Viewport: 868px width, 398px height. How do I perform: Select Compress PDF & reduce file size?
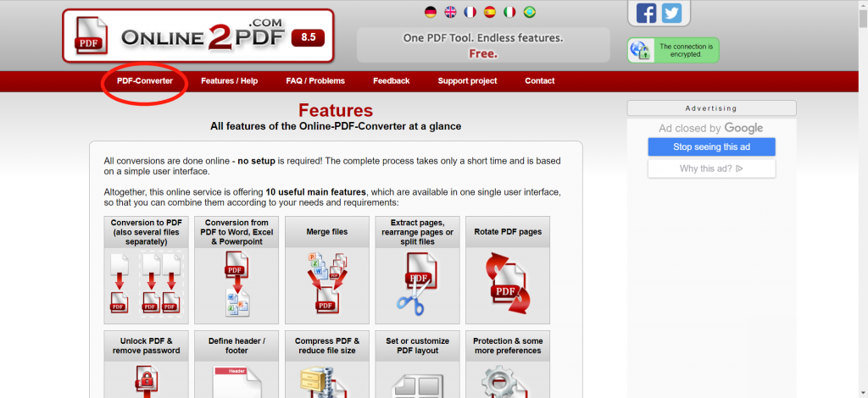coord(326,364)
